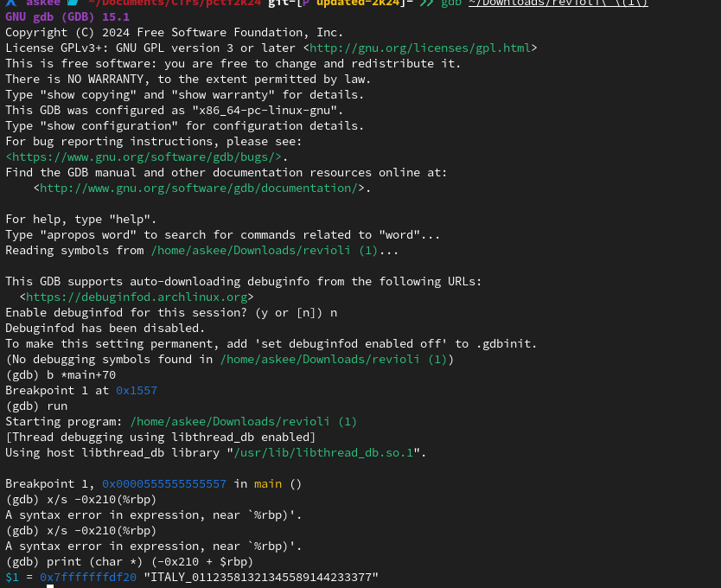Click the $1 value history variable
Image resolution: width=721 pixels, height=588 pixels.
point(12,577)
